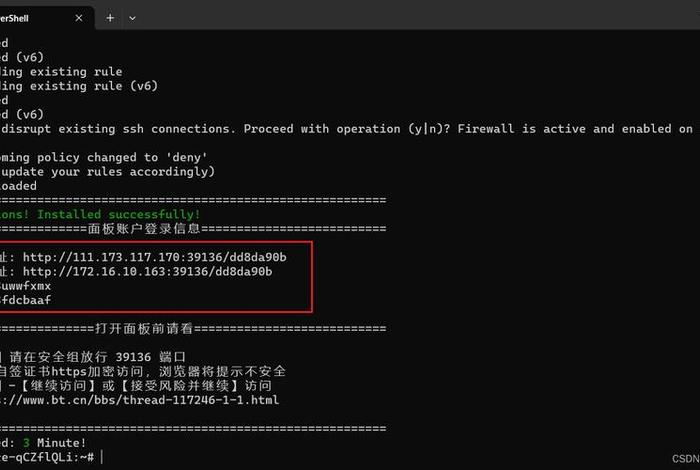Click the 继续访问 instruction text

click(57, 386)
